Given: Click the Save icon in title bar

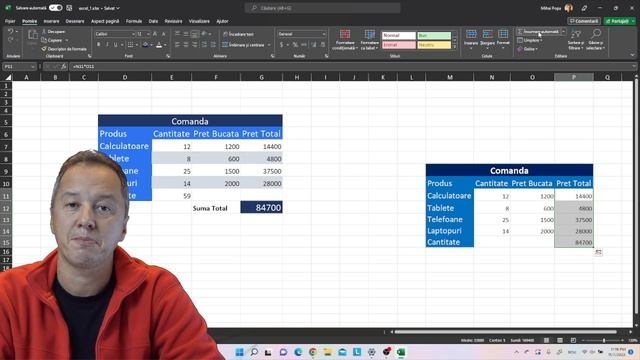Looking at the screenshot, I should pos(69,8).
